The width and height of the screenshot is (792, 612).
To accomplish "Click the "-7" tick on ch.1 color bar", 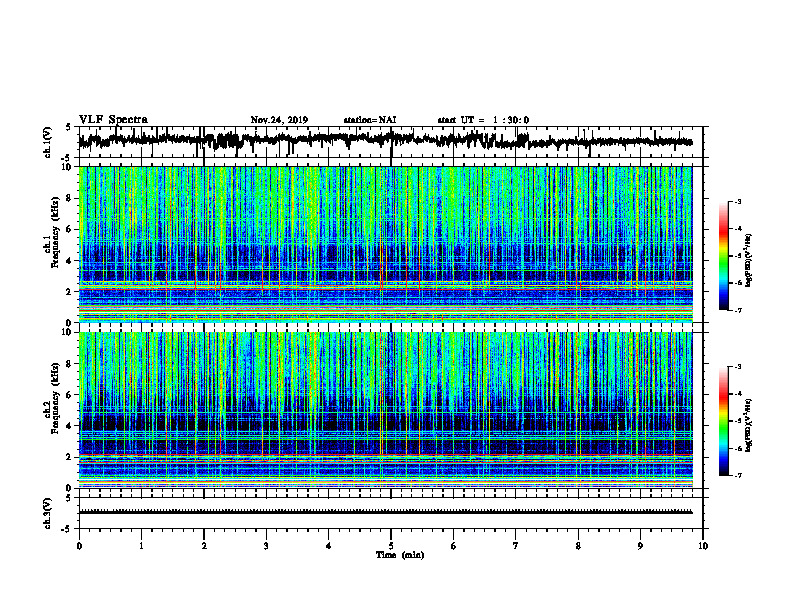I will pyautogui.click(x=738, y=310).
